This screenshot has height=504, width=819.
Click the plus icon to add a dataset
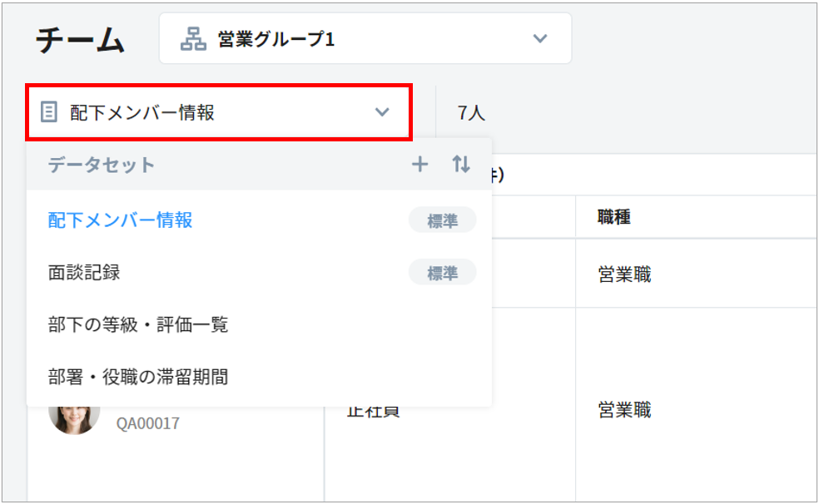pos(420,165)
